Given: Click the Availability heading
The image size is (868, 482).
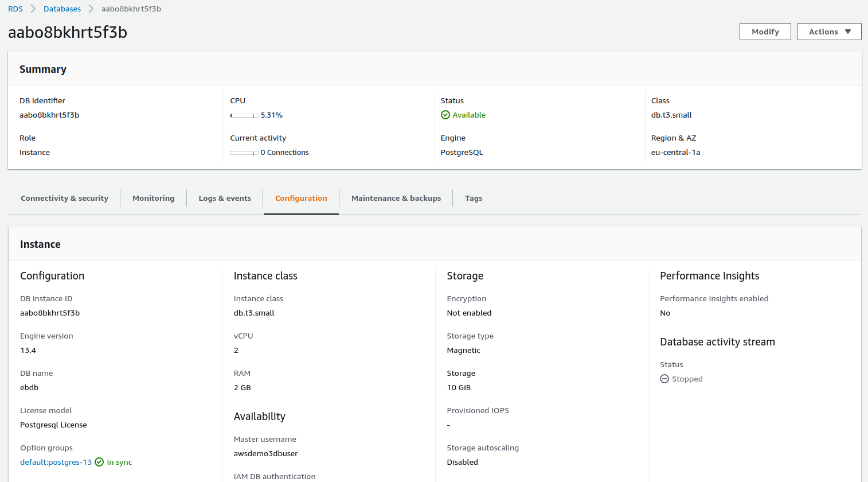Looking at the screenshot, I should 260,416.
